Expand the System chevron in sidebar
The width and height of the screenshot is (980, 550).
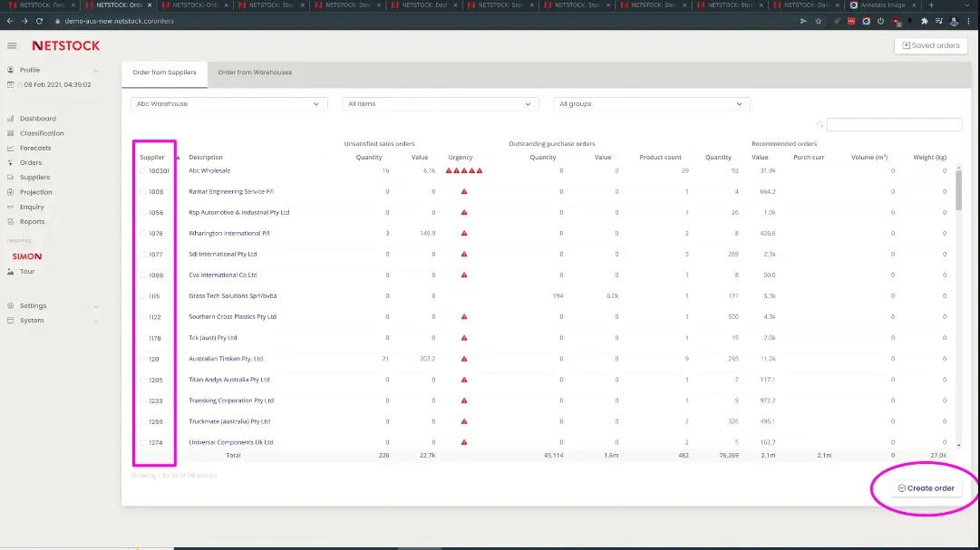tap(95, 321)
